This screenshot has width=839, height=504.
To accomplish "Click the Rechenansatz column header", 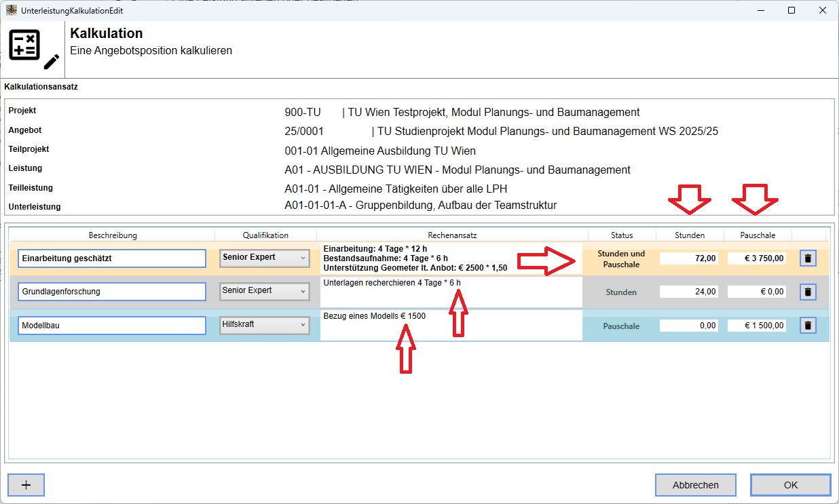I will pyautogui.click(x=452, y=235).
